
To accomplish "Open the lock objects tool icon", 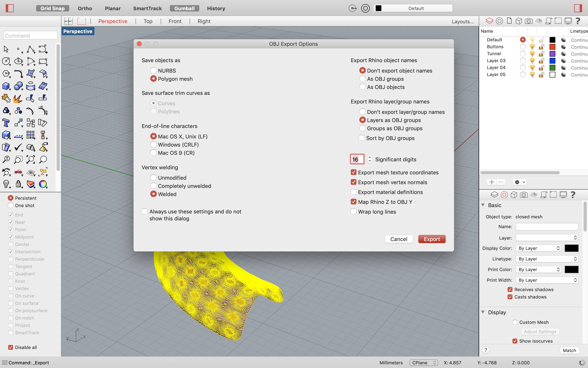I will point(18,184).
